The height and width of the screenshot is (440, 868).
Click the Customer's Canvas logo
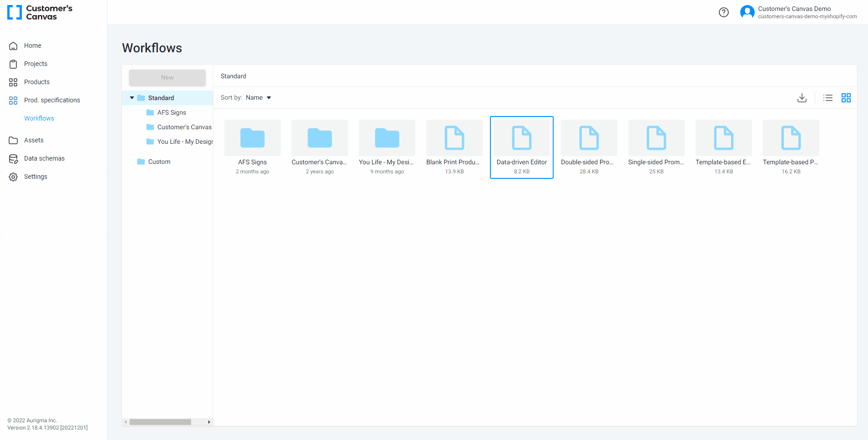(x=40, y=12)
